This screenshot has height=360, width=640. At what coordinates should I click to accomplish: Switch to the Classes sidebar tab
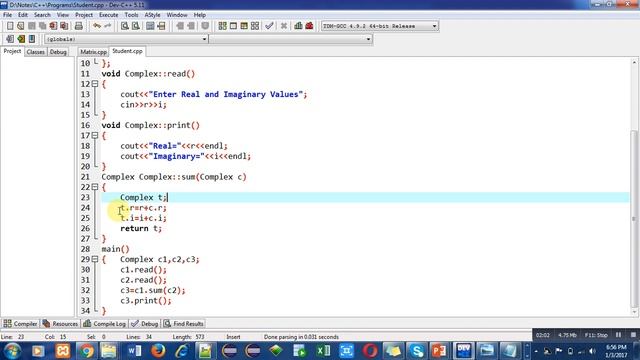point(36,52)
